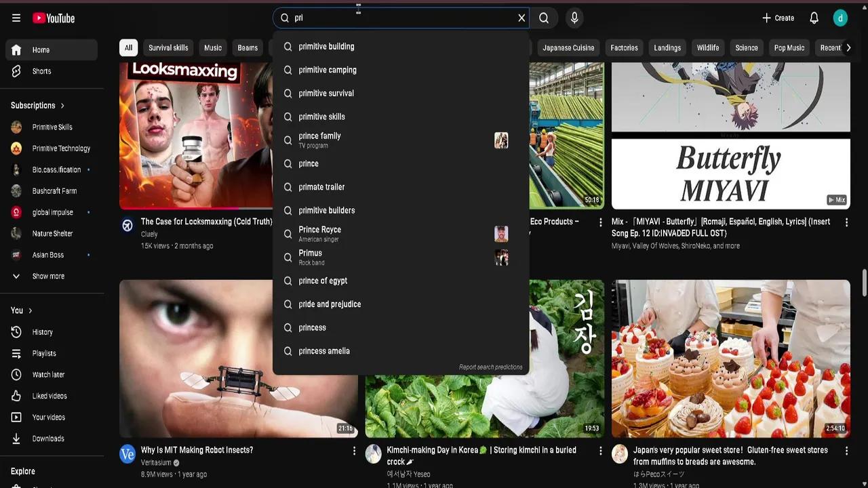Show more chips with right arrow
This screenshot has height=488, width=868.
tap(848, 47)
